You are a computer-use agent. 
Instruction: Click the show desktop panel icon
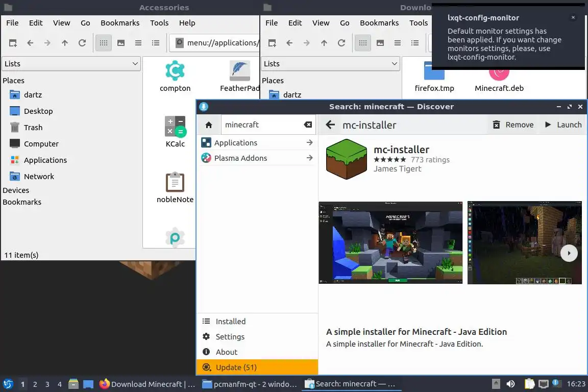88,384
